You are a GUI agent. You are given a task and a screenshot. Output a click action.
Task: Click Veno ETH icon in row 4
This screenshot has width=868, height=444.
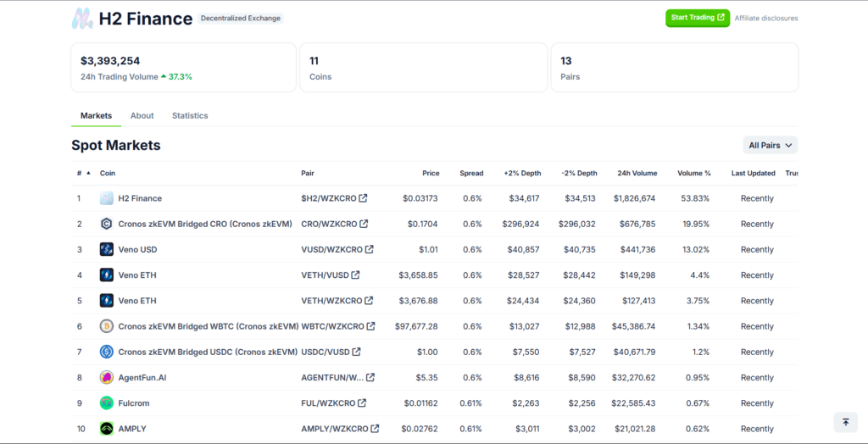(x=107, y=275)
